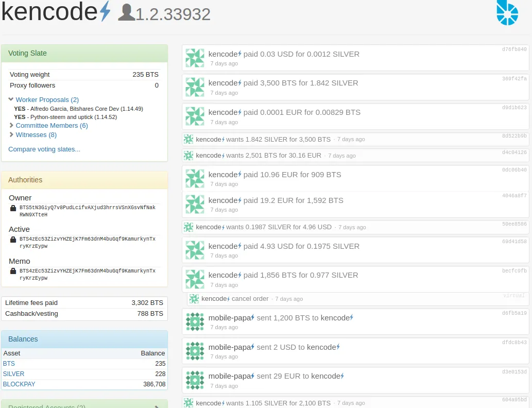Click the Cashback/vesting 788 BTS value
Image resolution: width=532 pixels, height=408 pixels.
[x=150, y=314]
